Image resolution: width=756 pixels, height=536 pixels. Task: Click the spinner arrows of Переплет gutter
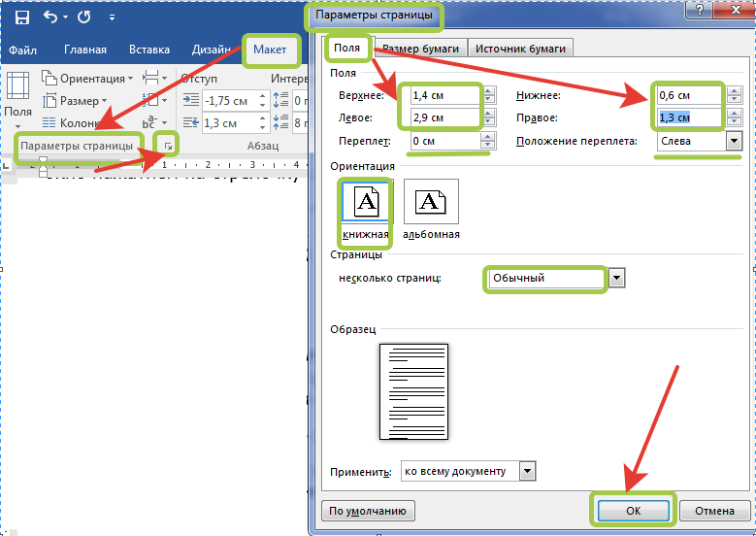[x=488, y=142]
